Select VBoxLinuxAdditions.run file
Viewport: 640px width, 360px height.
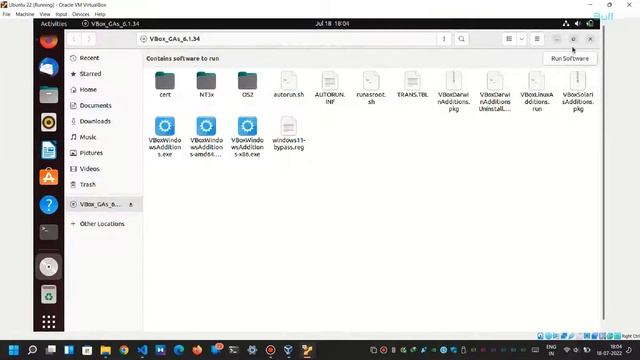click(536, 91)
